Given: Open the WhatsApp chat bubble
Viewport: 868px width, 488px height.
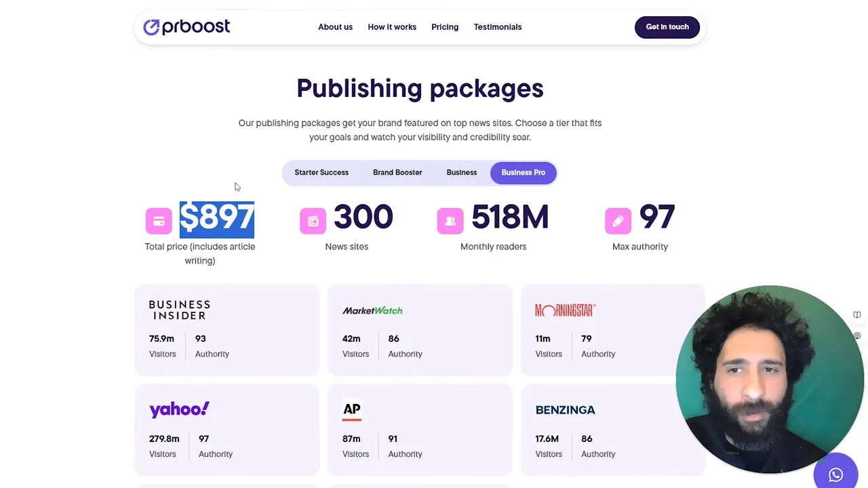Looking at the screenshot, I should tap(835, 474).
